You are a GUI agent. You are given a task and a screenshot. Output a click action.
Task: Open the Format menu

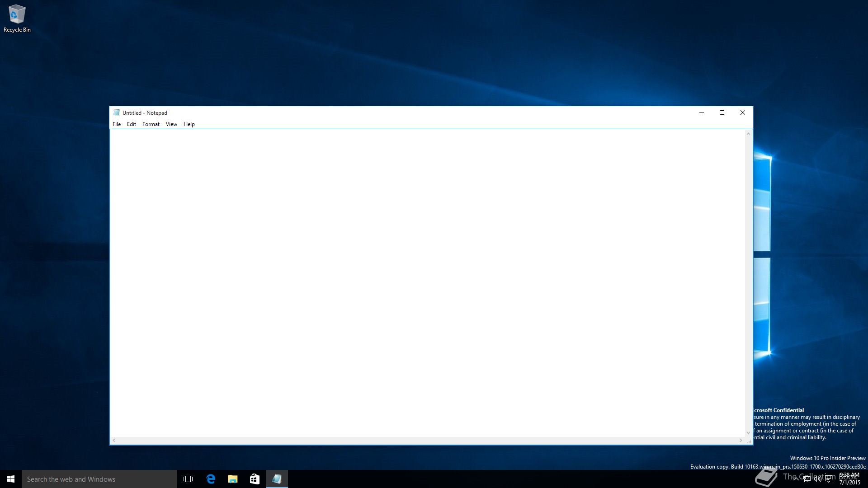(151, 124)
